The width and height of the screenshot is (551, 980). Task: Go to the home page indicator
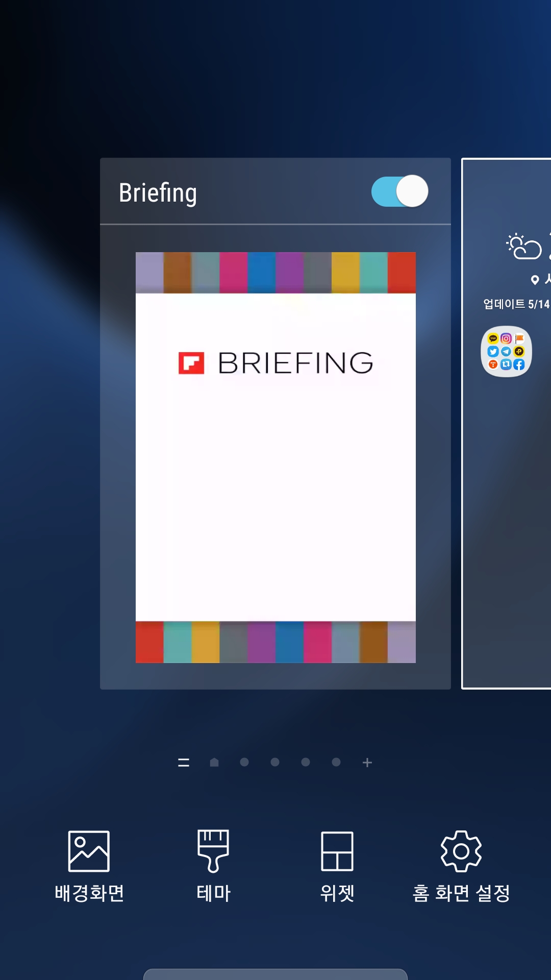point(214,763)
